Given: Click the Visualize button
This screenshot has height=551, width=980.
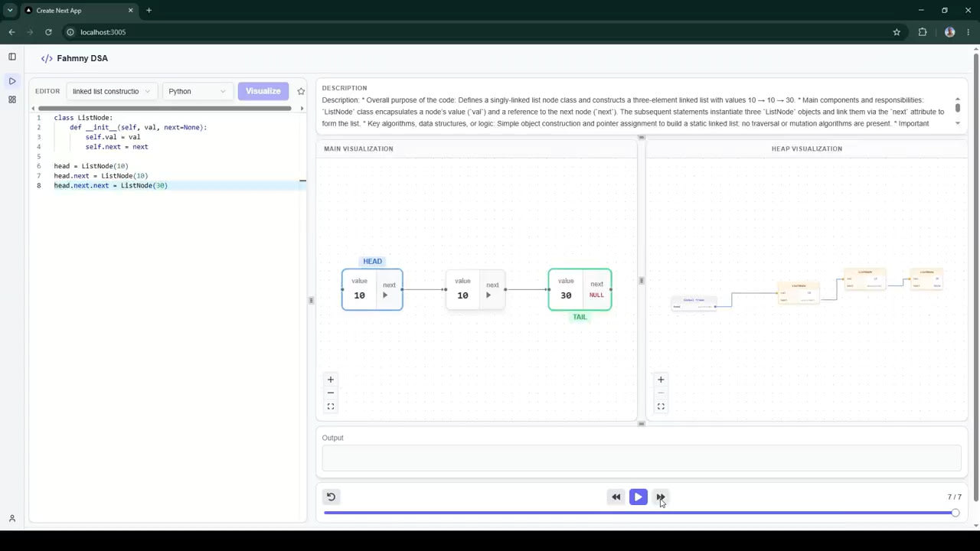Looking at the screenshot, I should 263,91.
